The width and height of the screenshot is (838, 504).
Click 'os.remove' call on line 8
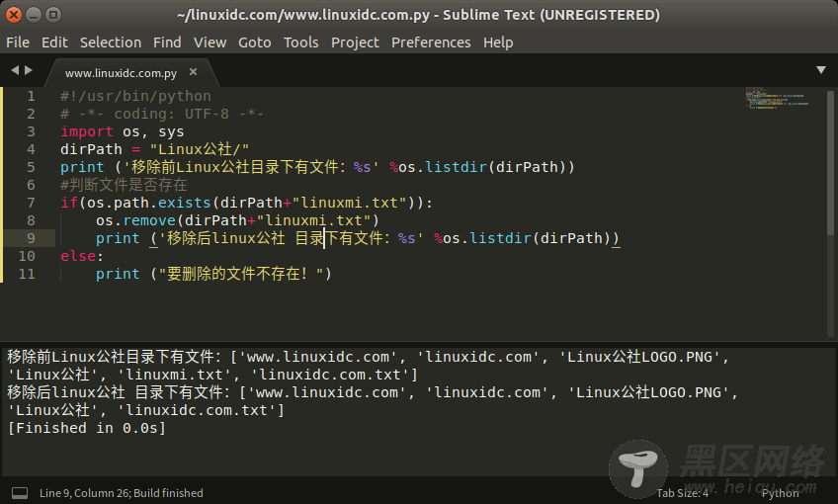135,220
